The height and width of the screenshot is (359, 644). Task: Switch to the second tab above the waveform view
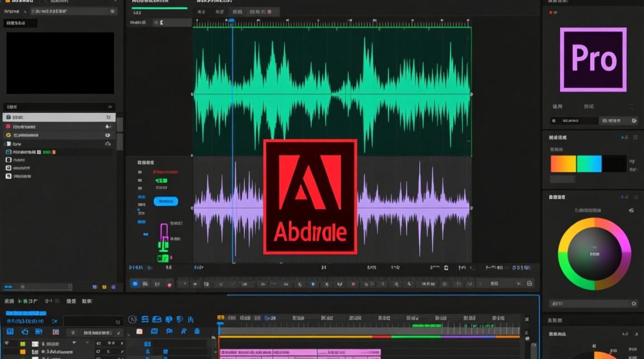221,11
